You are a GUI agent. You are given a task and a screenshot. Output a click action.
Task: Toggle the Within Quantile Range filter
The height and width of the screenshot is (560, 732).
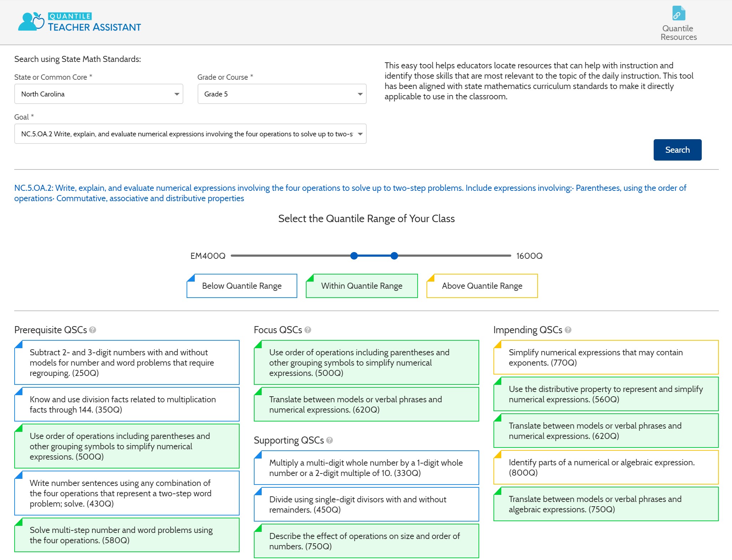pyautogui.click(x=362, y=286)
